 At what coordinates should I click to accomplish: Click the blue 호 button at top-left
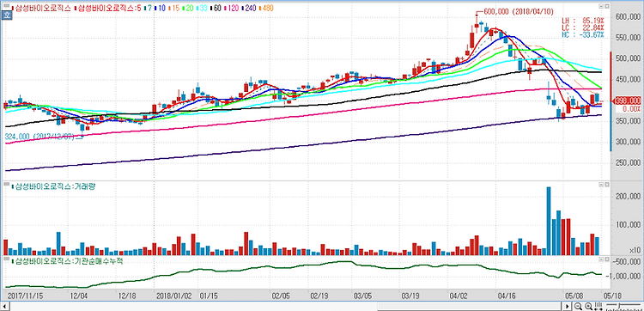[x=7, y=16]
